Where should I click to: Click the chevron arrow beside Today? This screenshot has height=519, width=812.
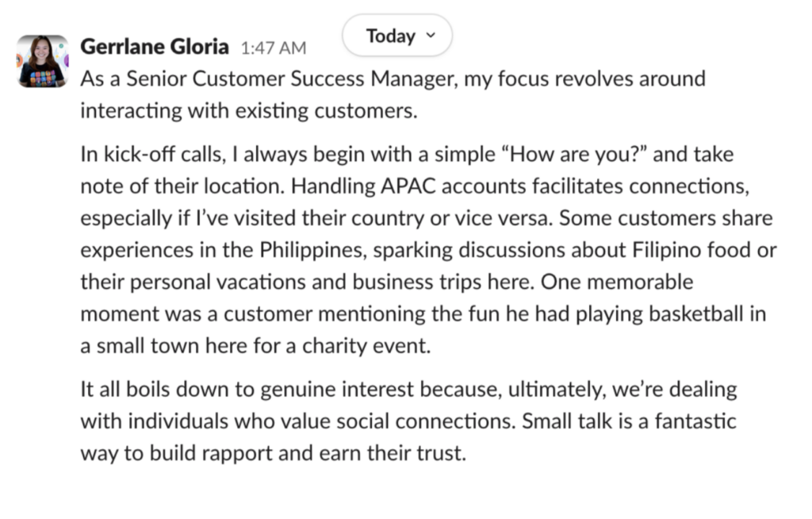click(431, 36)
